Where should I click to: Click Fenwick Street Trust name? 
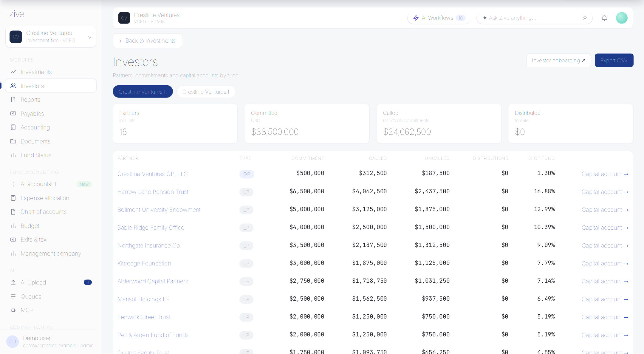144,317
